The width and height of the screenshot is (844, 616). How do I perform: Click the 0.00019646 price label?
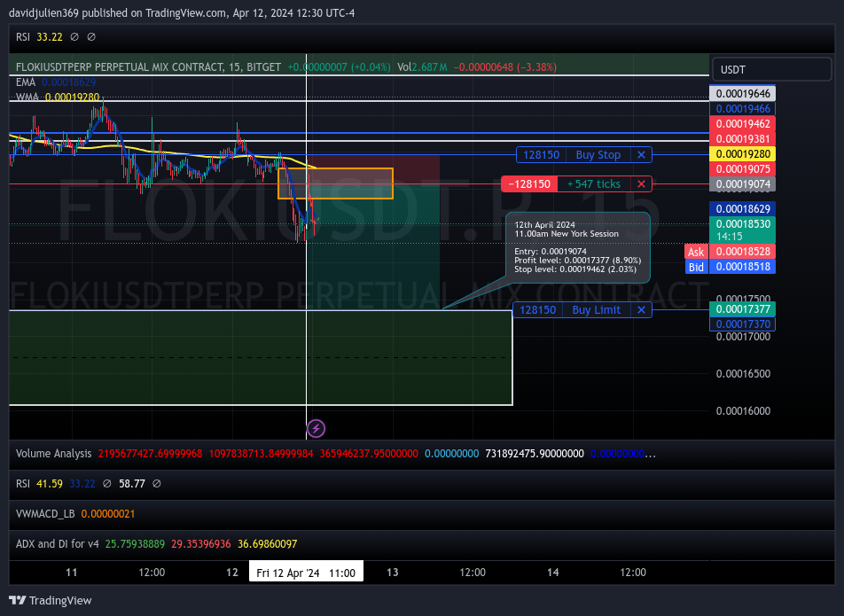click(742, 94)
